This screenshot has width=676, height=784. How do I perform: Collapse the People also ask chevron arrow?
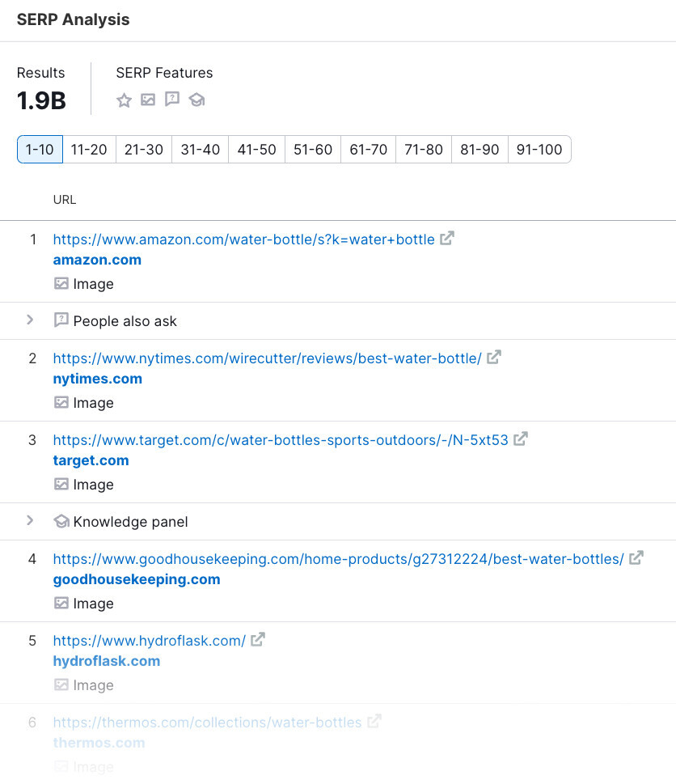[x=32, y=320]
